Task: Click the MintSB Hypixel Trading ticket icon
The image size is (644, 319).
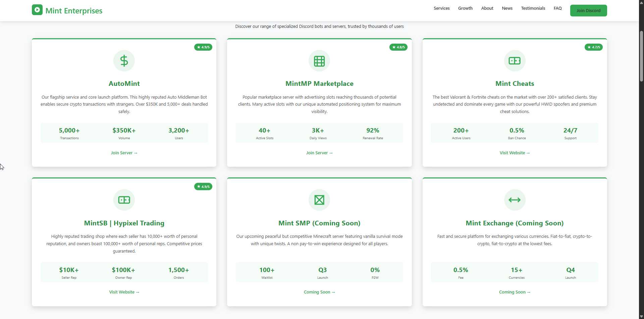Action: (124, 200)
